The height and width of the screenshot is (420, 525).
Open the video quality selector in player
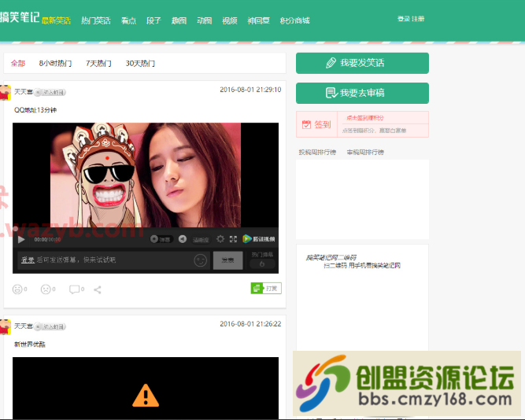[201, 240]
